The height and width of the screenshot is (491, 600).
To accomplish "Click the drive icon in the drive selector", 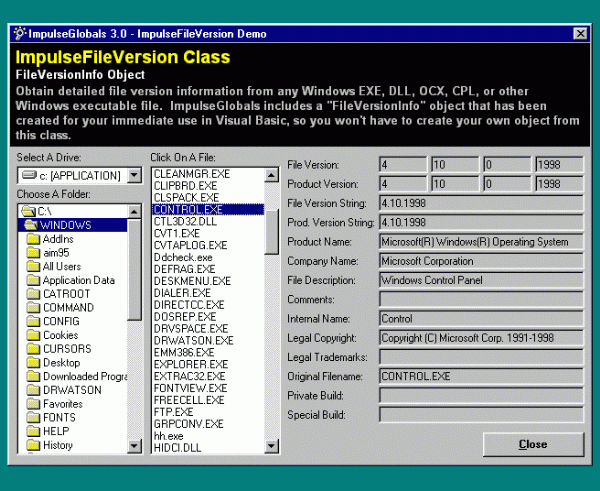I will (29, 175).
